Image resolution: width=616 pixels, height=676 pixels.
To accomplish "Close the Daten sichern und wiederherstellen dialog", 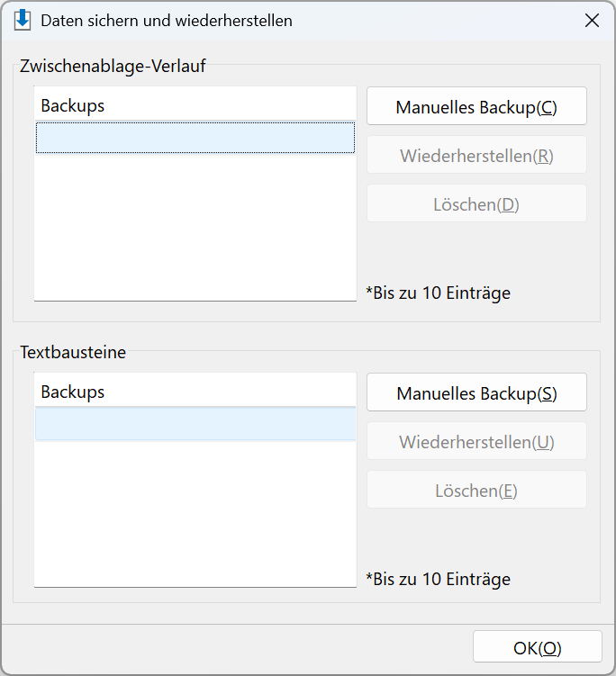I will 592,21.
